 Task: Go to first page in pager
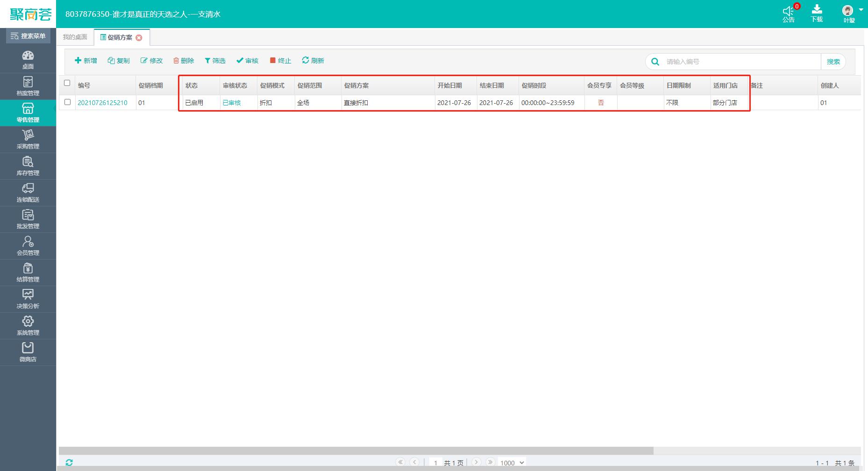click(x=400, y=462)
